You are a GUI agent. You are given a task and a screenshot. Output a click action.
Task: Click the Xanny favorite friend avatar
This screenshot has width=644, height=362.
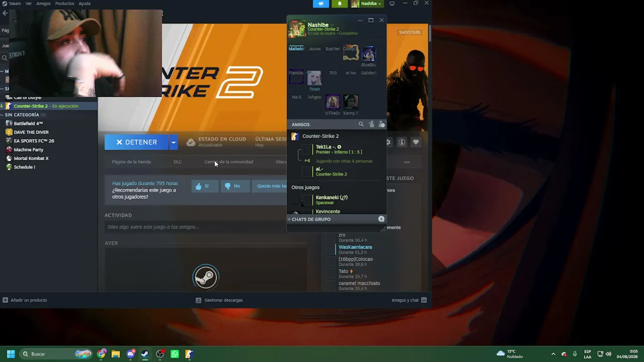351,102
